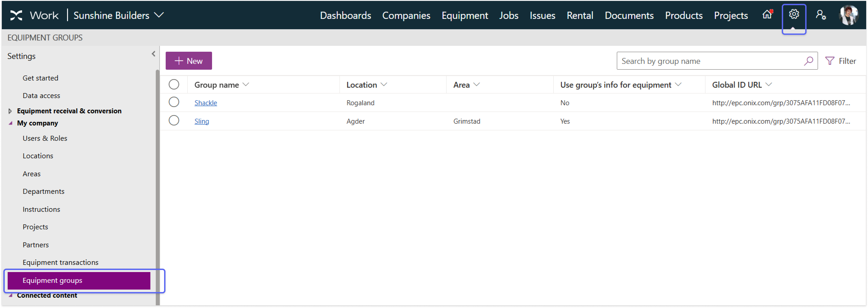
Task: Open the user administration icon
Action: [821, 15]
